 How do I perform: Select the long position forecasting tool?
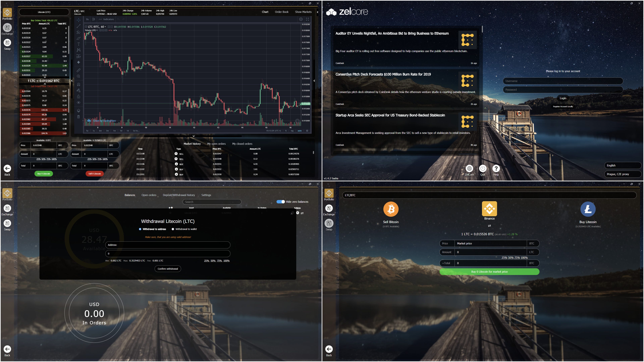(78, 56)
